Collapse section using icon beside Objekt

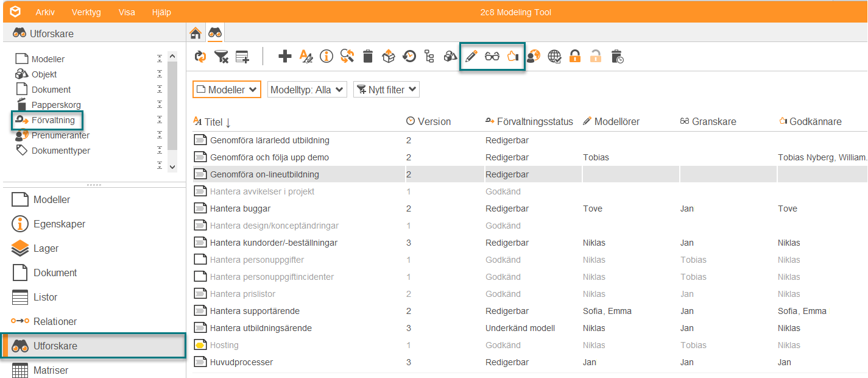click(x=159, y=74)
